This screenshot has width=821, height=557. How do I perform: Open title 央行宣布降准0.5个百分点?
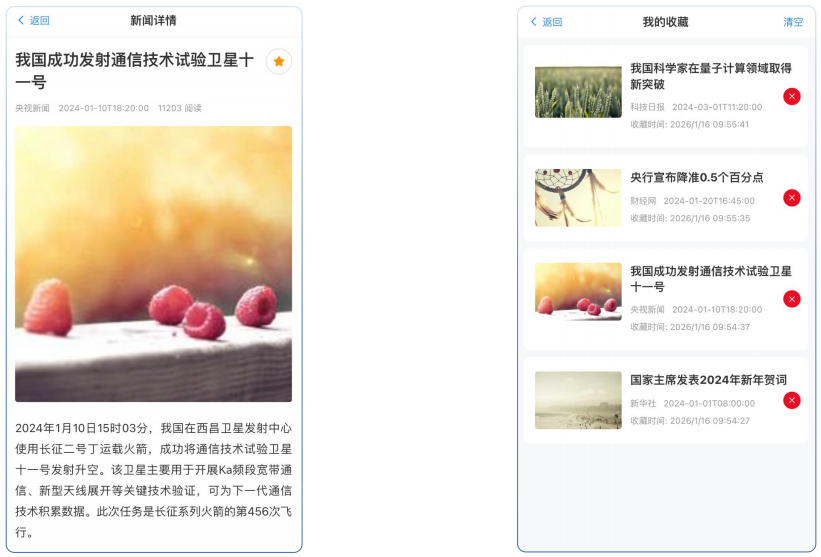696,177
